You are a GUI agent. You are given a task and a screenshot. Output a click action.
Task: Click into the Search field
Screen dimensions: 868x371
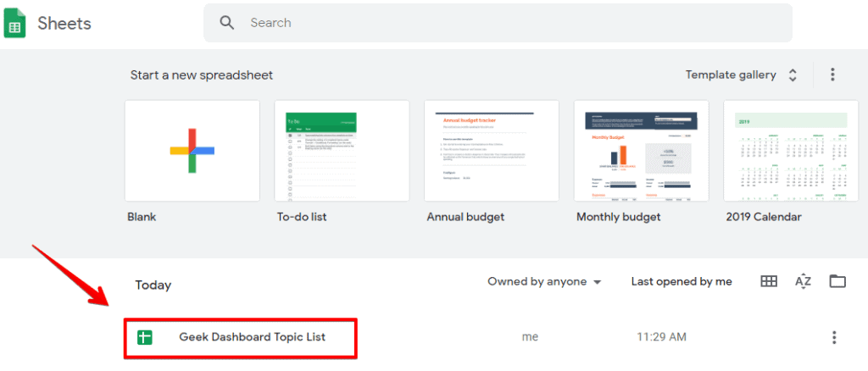pos(509,23)
